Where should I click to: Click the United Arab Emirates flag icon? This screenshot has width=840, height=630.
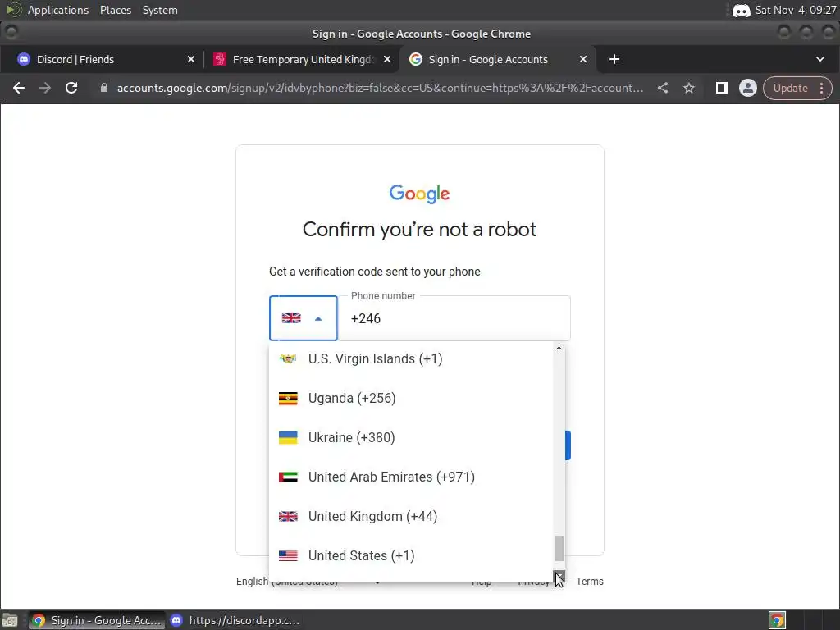(x=288, y=477)
